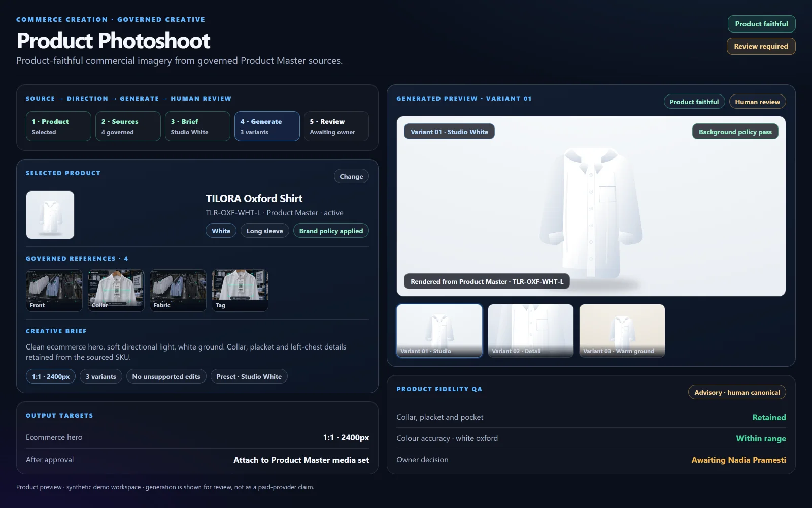Click the Ecommerce hero output target row

(x=197, y=437)
